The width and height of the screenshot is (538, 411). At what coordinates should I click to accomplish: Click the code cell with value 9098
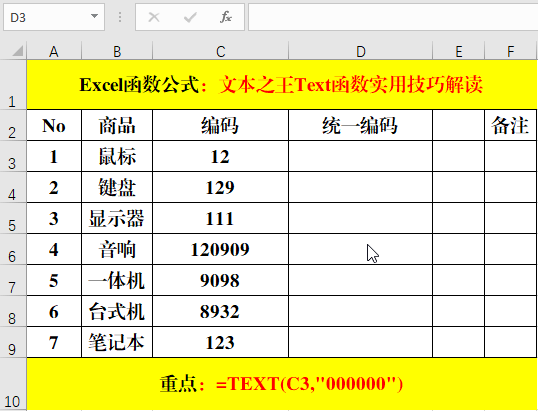(220, 280)
